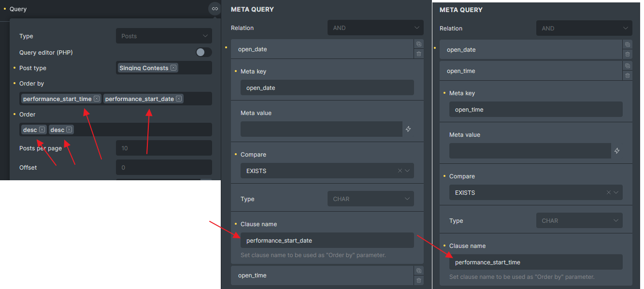This screenshot has width=644, height=289.
Task: Click the performance_start_date Clause name field
Action: tap(327, 240)
